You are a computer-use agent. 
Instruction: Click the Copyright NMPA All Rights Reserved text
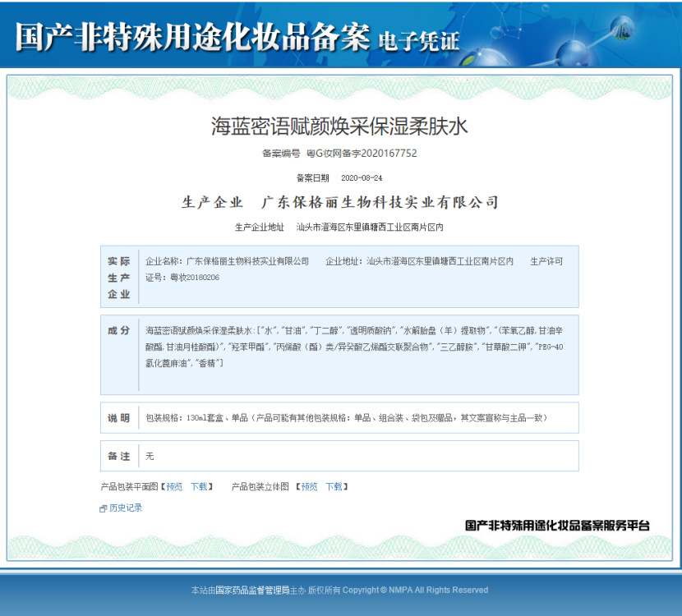coord(416,591)
